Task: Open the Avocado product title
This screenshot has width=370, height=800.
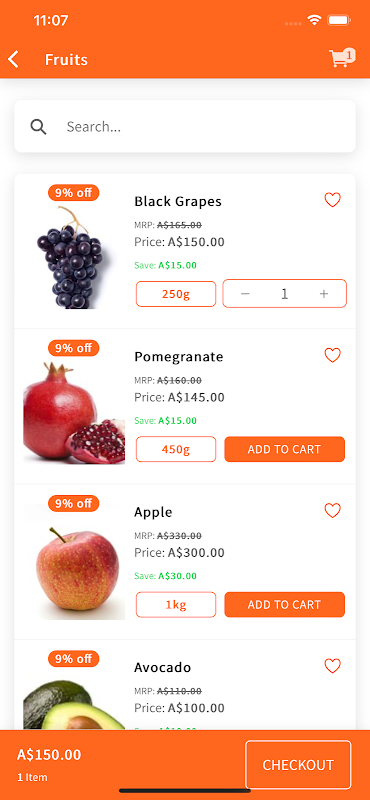Action: pos(163,667)
